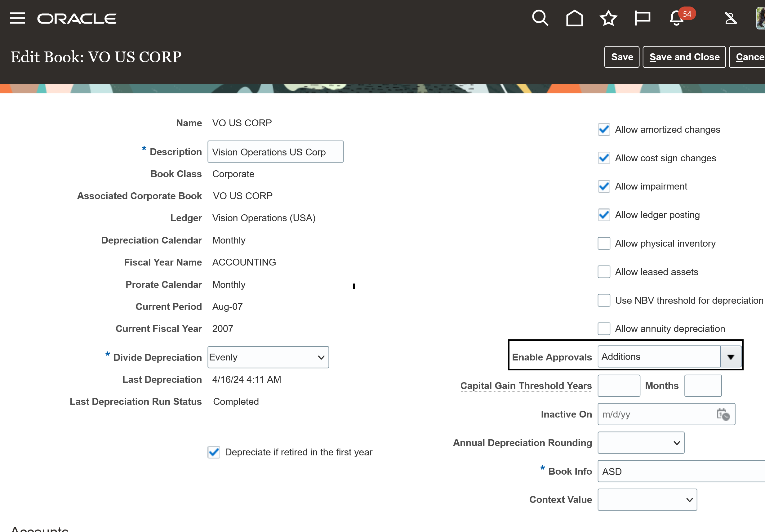
Task: Toggle Allow impairment checkbox
Action: tap(604, 186)
